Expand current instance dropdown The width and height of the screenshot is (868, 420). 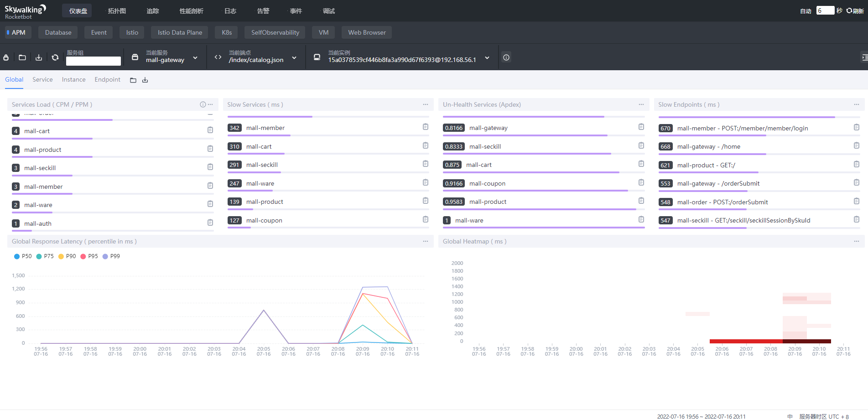[487, 58]
